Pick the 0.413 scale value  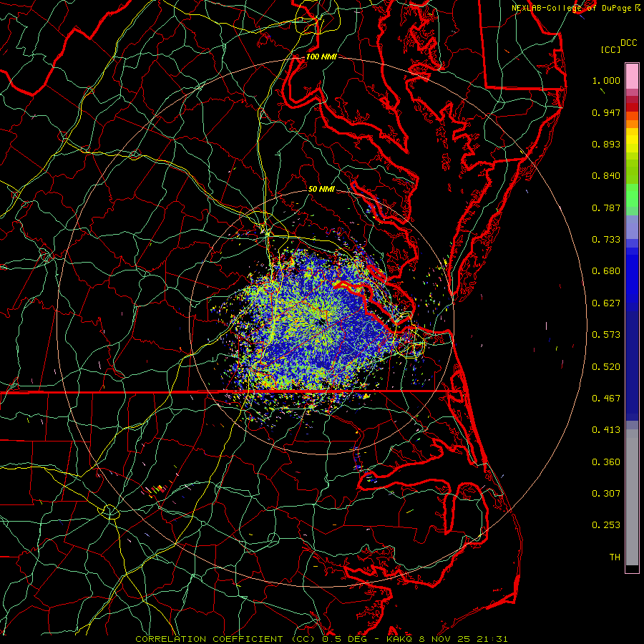[606, 430]
